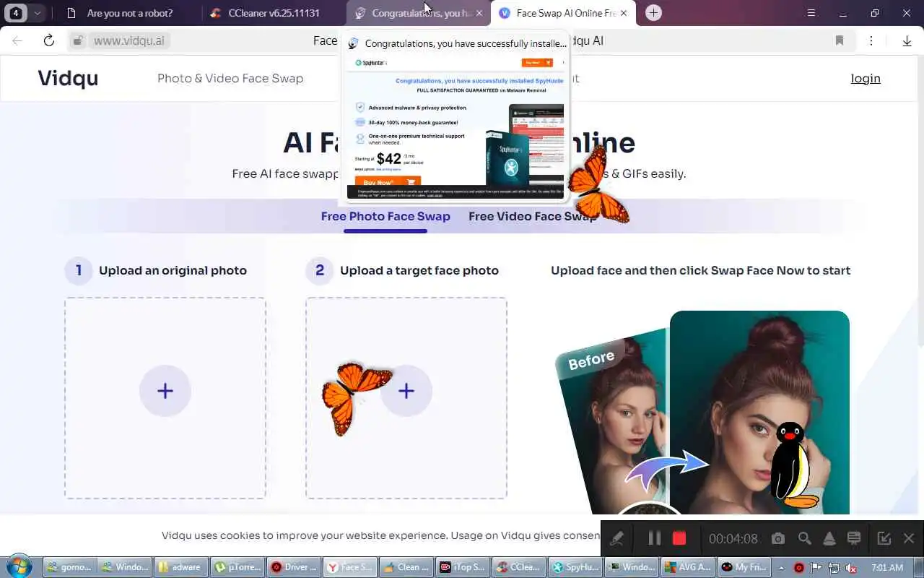Open the adware folder taskbar item

tap(181, 567)
